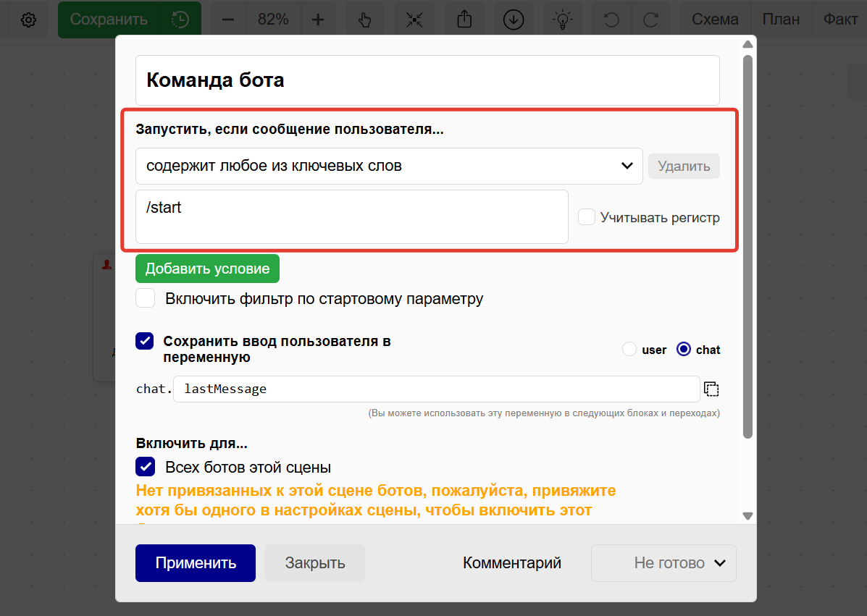Viewport: 867px width, 616px height.
Task: Enable filter by start parameter checkbox
Action: click(x=146, y=298)
